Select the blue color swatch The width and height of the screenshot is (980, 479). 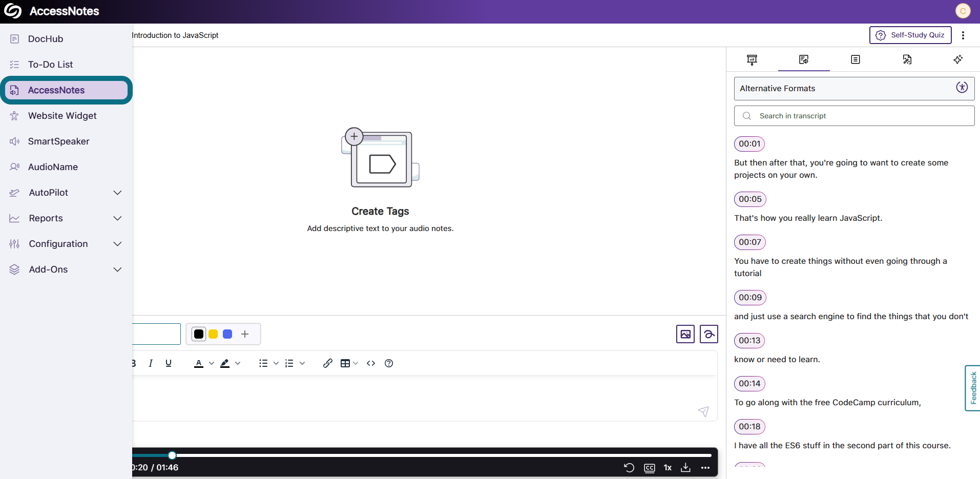point(227,334)
